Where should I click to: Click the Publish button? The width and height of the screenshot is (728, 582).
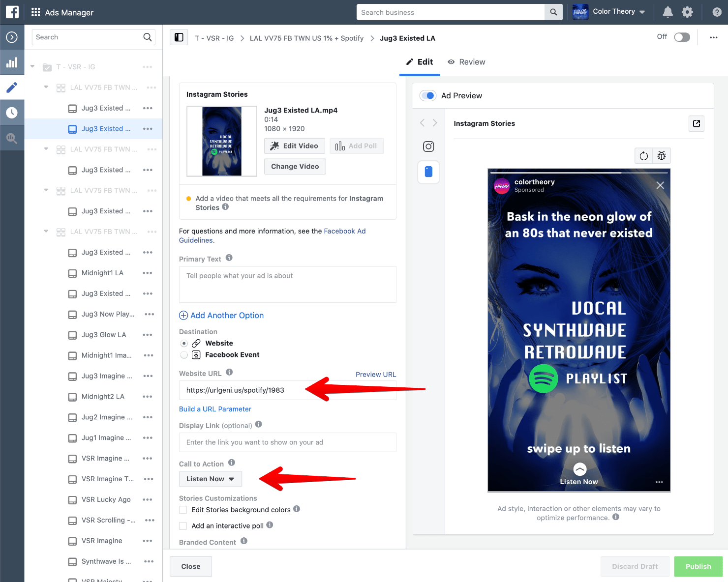(698, 566)
